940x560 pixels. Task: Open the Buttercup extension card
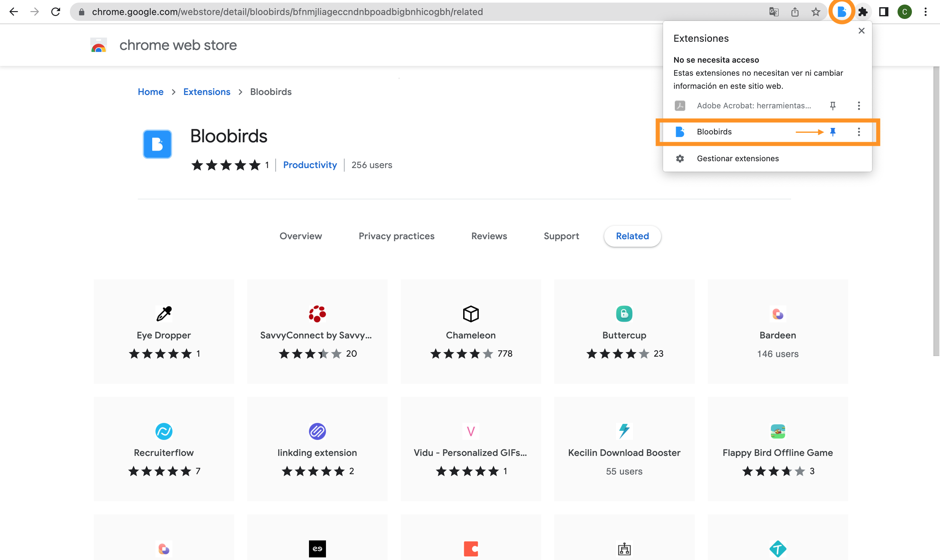coord(624,331)
